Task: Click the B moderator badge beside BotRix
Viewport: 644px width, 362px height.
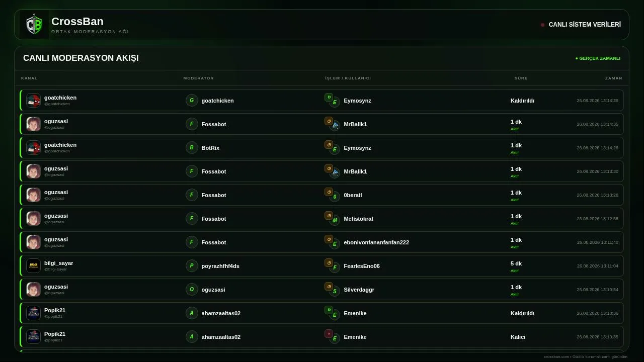Action: [192, 148]
